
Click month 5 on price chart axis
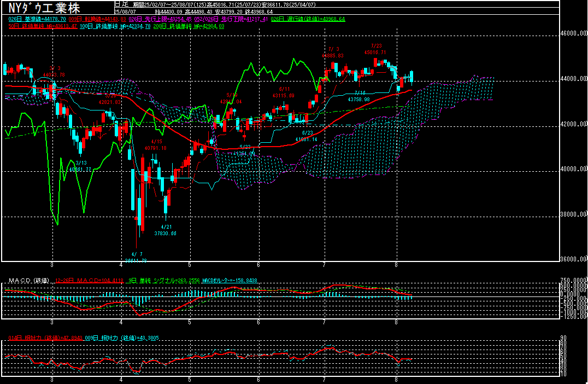190,265
